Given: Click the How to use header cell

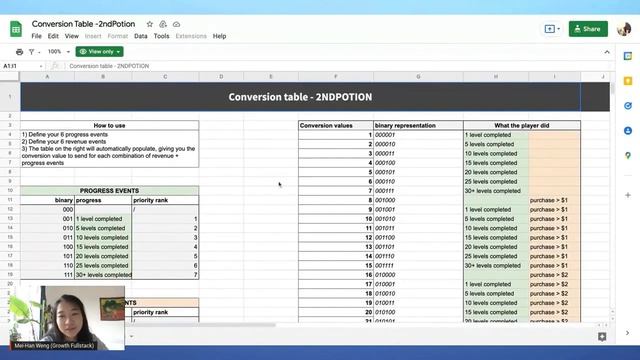Looking at the screenshot, I should click(109, 126).
